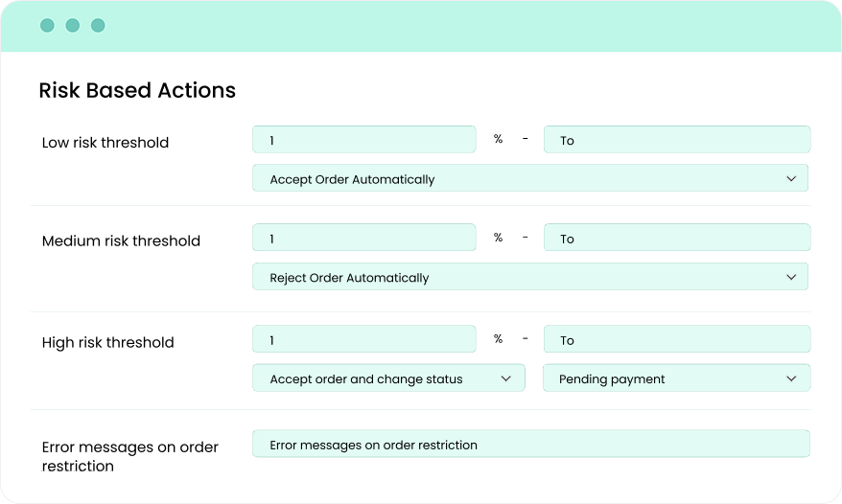
Task: Focus the Low risk threshold To field
Action: (676, 140)
